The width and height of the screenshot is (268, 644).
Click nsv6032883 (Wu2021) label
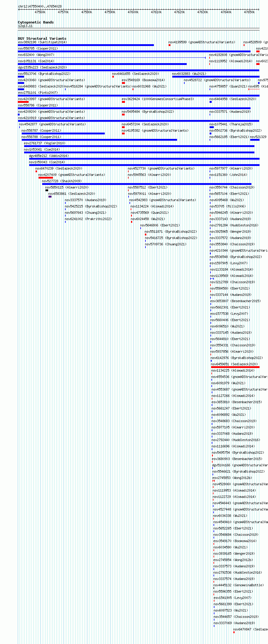tap(189, 74)
